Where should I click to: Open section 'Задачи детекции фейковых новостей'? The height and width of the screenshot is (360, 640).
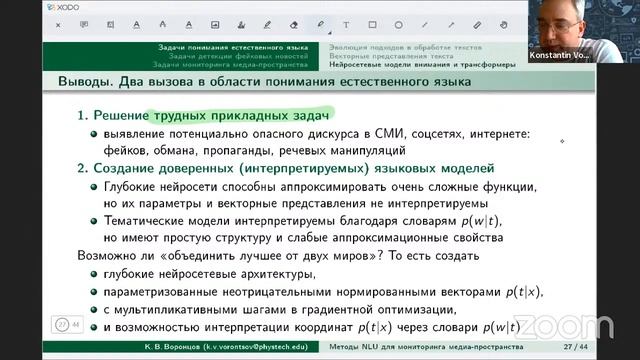coord(238,56)
